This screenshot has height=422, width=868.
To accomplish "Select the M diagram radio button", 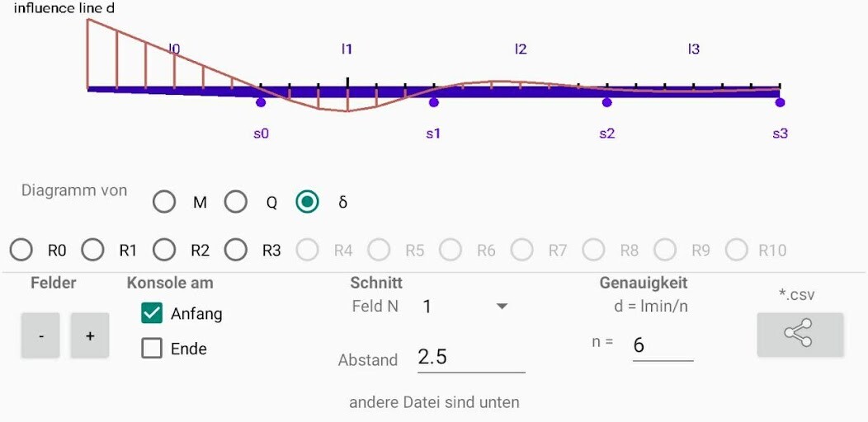I will [164, 202].
